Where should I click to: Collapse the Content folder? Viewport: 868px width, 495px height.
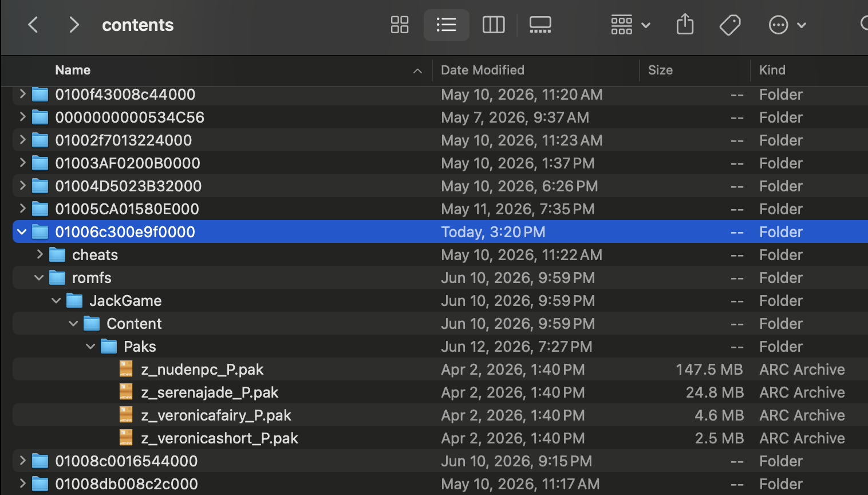73,323
